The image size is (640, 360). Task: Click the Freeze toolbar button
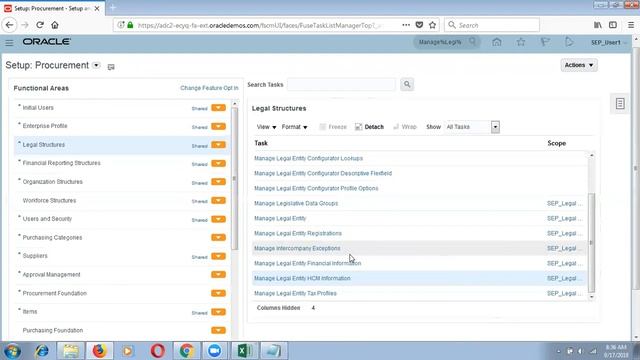(x=333, y=127)
